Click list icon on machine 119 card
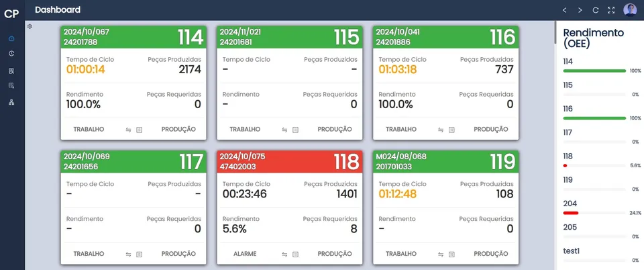This screenshot has width=644, height=270. (x=451, y=255)
